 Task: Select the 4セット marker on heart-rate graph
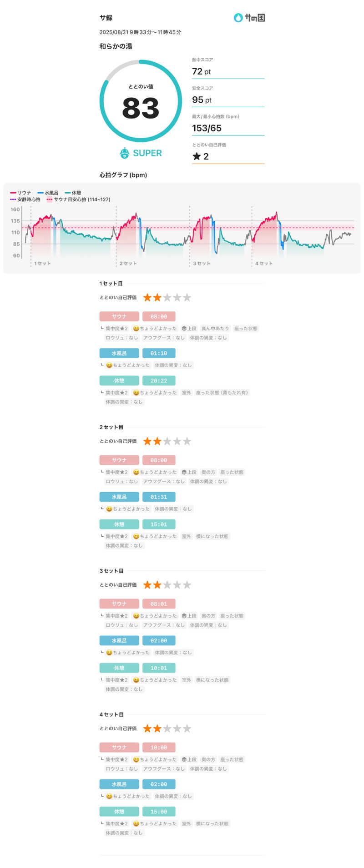(x=263, y=264)
